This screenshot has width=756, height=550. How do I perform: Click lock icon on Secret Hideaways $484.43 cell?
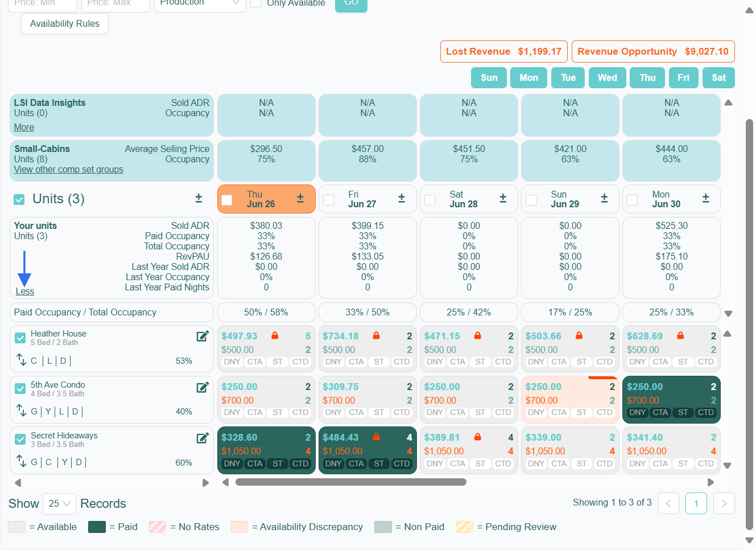[376, 437]
